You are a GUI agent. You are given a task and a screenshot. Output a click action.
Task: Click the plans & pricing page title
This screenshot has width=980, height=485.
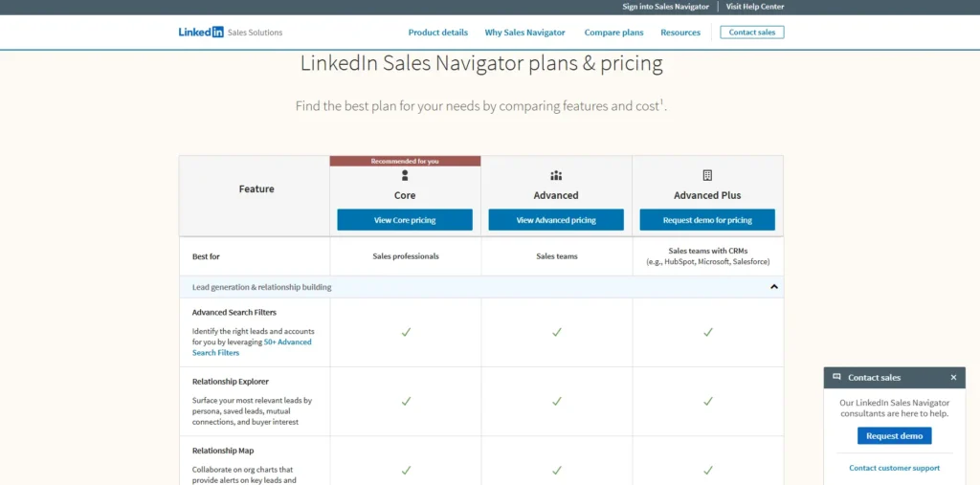[x=482, y=64]
